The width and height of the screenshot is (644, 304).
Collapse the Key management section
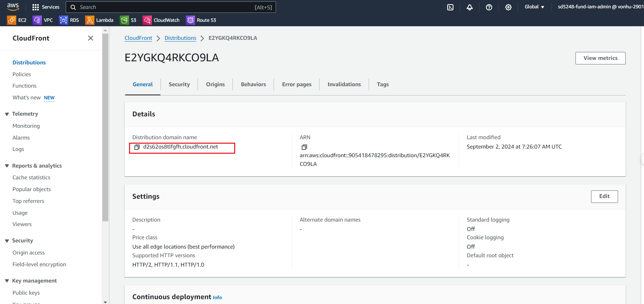pyautogui.click(x=7, y=281)
